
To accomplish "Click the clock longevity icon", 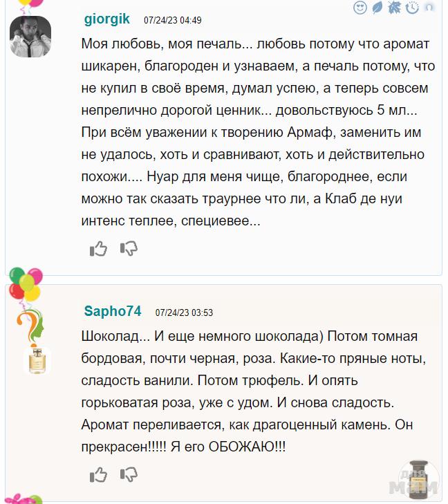I will (412, 8).
